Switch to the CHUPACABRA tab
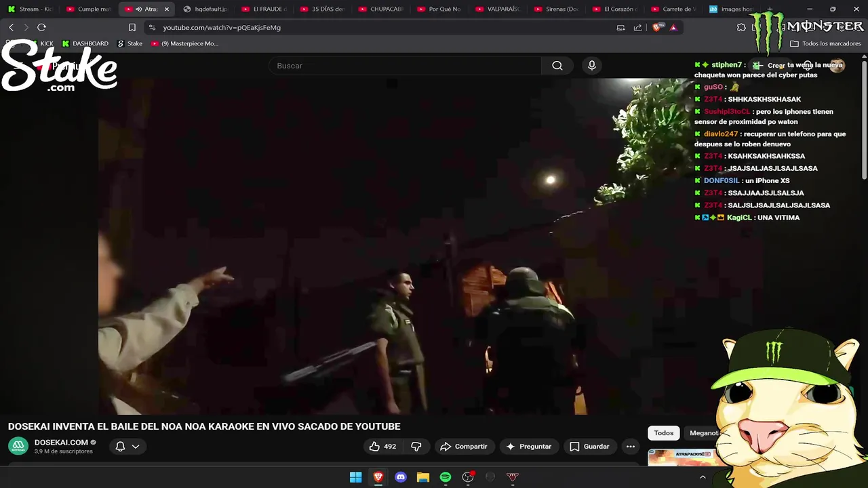Screen dimensions: 868x488 click(x=381, y=9)
